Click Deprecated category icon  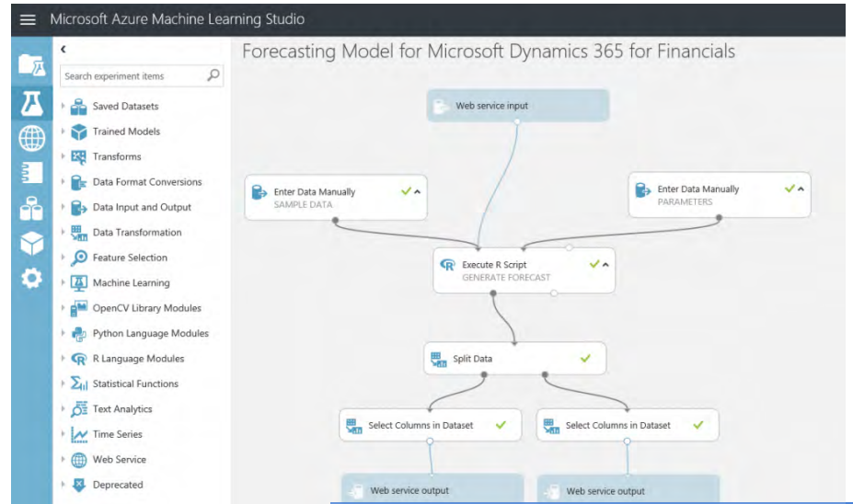pos(79,485)
